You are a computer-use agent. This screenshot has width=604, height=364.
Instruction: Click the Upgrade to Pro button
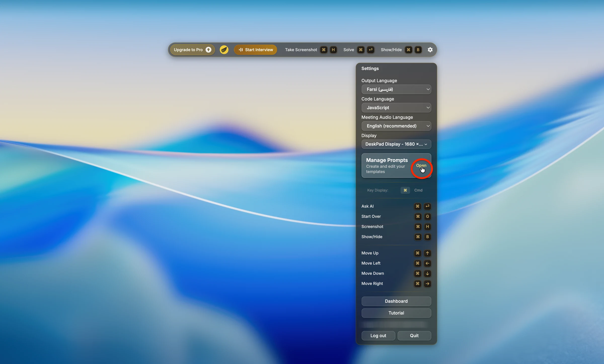pyautogui.click(x=193, y=50)
